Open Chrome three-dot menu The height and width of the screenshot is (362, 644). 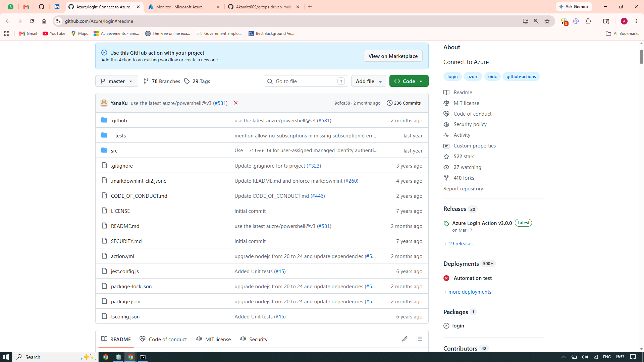click(x=636, y=21)
